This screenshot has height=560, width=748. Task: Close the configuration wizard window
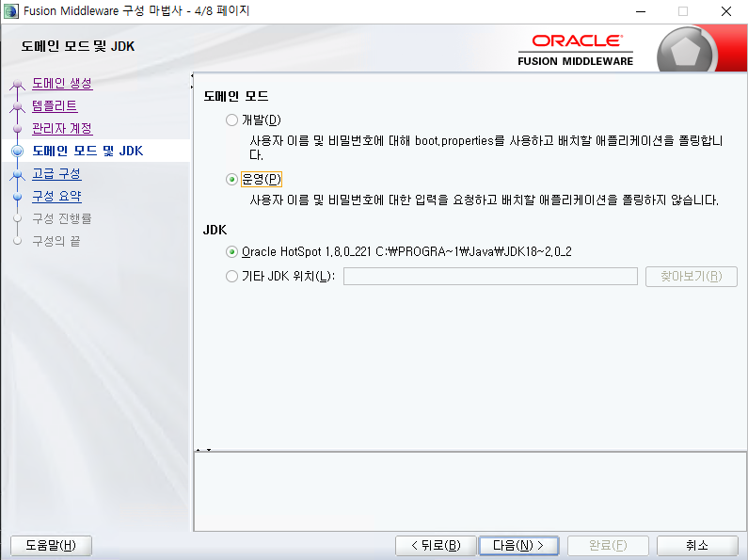pyautogui.click(x=726, y=11)
